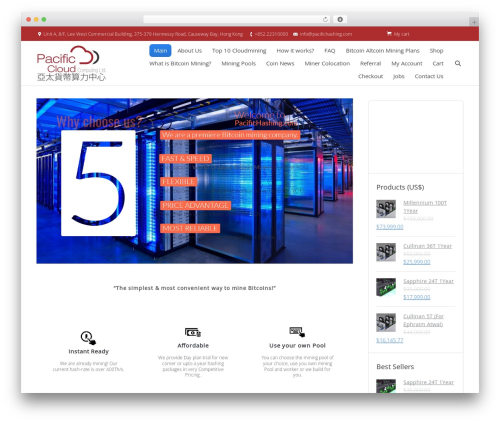
Task: Click the large number 5 slide graphic
Action: point(98,183)
